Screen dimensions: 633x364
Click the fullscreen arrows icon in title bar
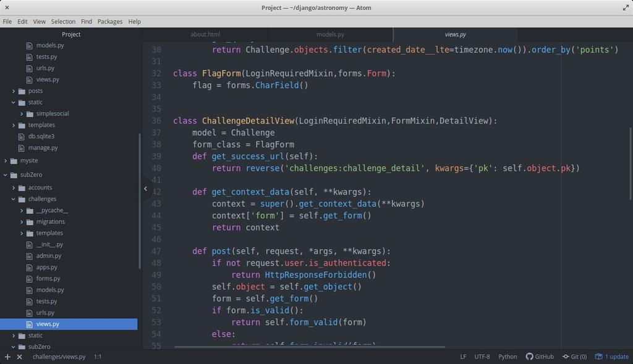point(626,7)
